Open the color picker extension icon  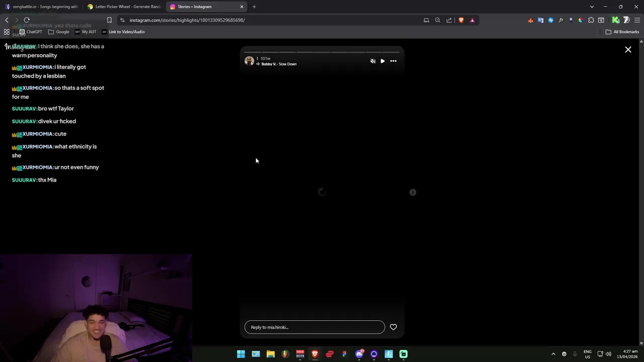point(581,20)
